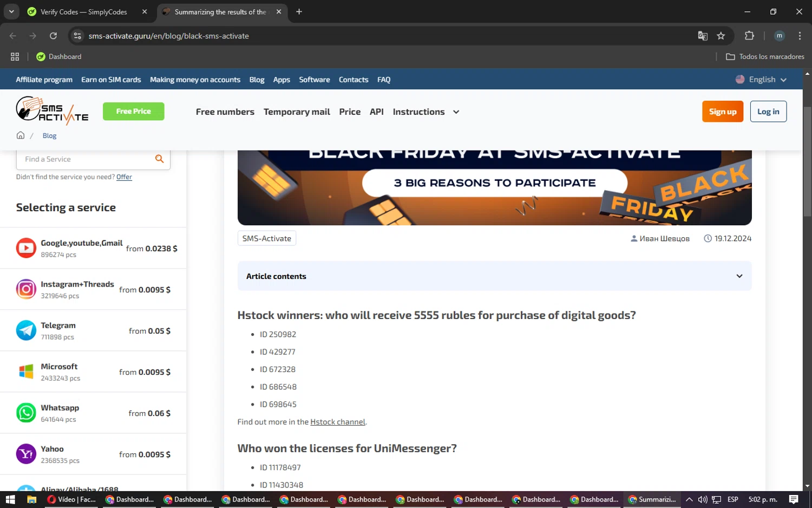Click the Telegram service icon
This screenshot has width=812, height=508.
click(x=26, y=330)
